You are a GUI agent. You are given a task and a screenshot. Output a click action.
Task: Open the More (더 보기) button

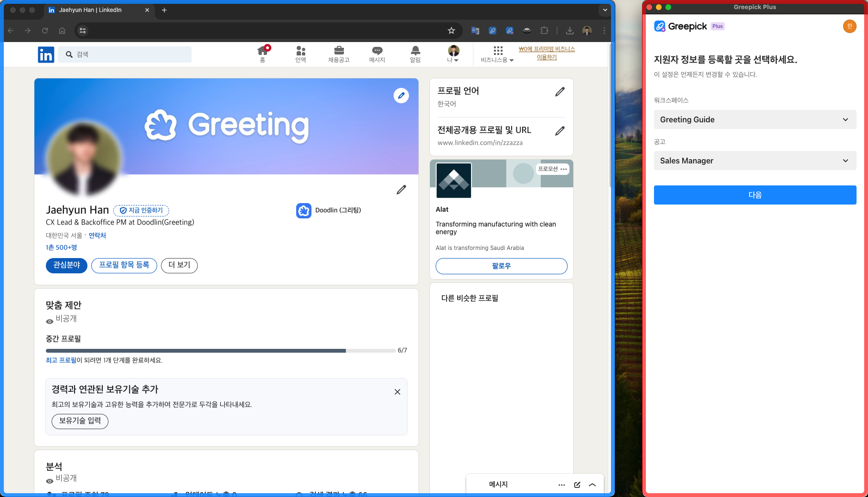pyautogui.click(x=179, y=265)
